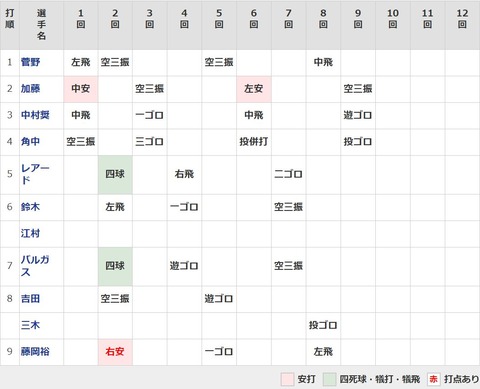This screenshot has width=480, height=389.
Task: Open player link 角中
Action: 30,142
